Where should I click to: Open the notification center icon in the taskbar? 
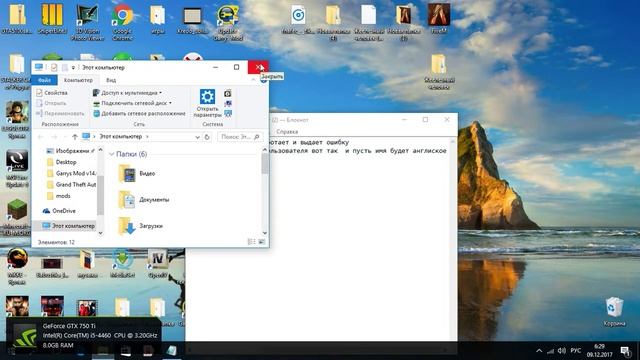[x=625, y=351]
